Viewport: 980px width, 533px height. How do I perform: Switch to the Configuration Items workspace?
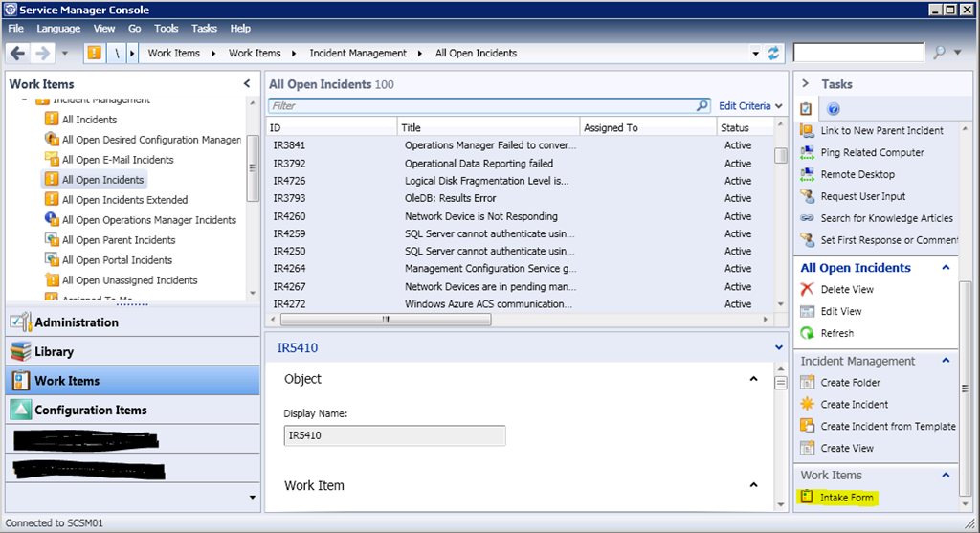91,410
